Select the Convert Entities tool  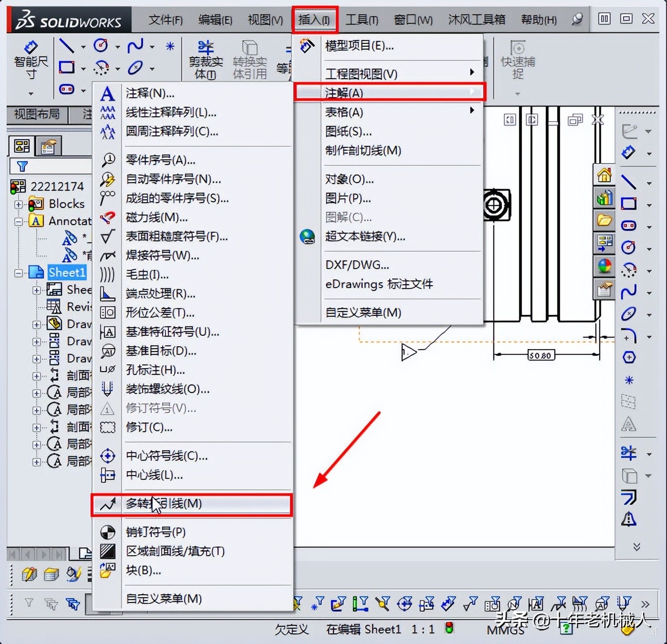click(x=249, y=57)
